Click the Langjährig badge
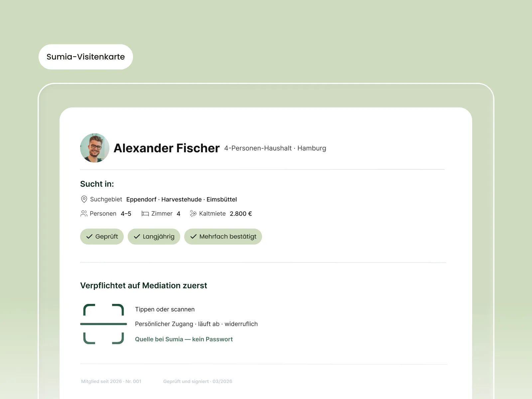This screenshot has width=532, height=399. tap(154, 236)
